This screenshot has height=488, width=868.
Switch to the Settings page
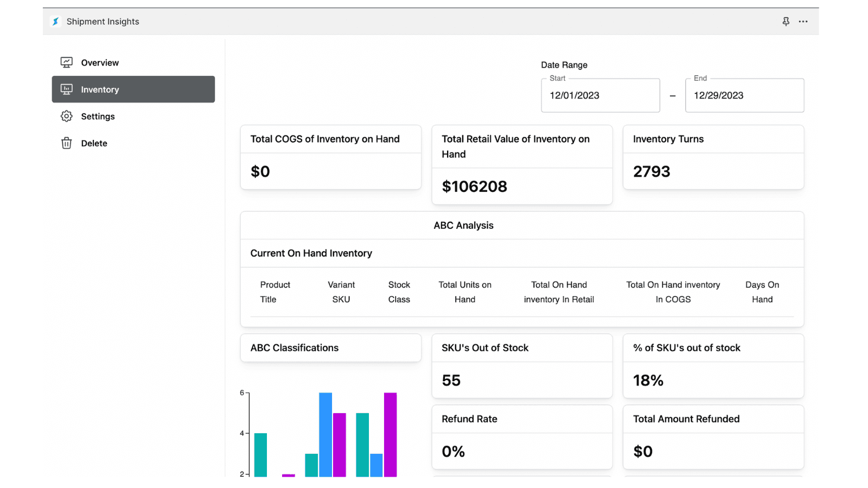coord(98,116)
